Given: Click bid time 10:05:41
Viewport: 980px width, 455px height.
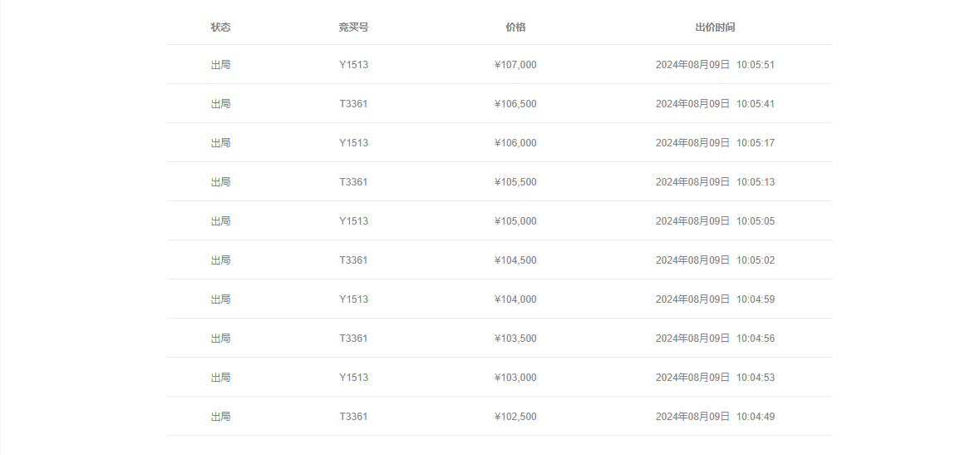Looking at the screenshot, I should pos(755,104).
